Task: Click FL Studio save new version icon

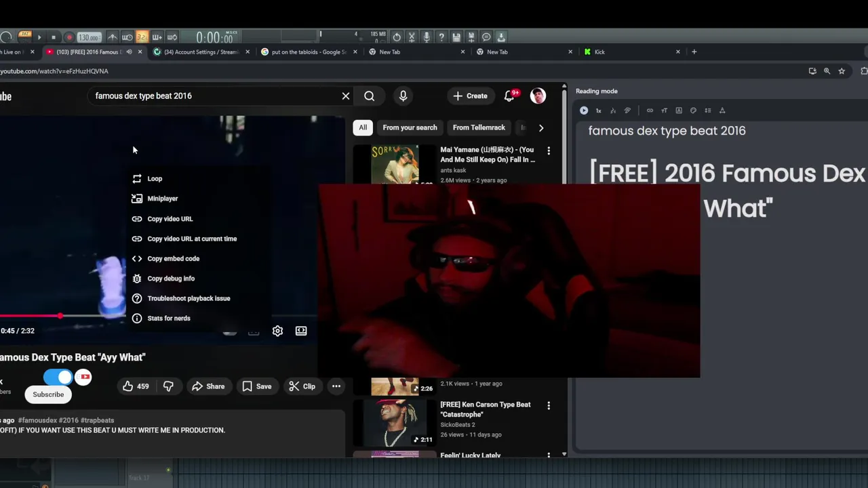Action: click(x=471, y=37)
